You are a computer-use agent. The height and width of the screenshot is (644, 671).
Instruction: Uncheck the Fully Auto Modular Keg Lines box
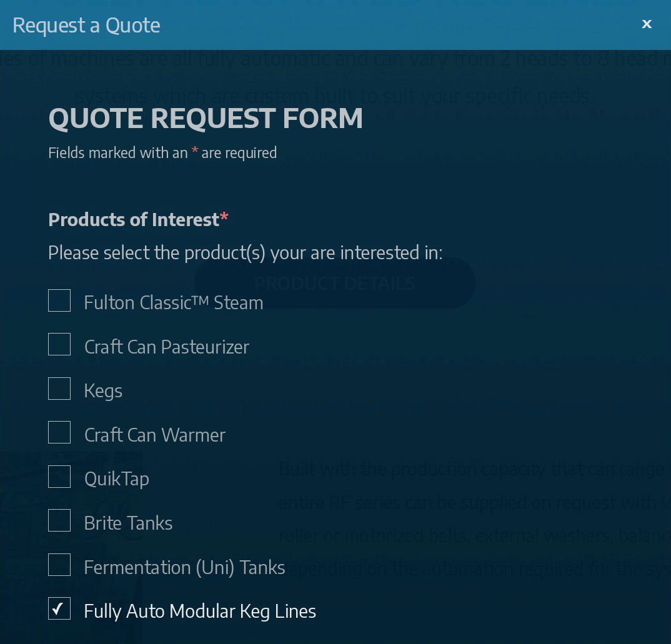coord(59,609)
